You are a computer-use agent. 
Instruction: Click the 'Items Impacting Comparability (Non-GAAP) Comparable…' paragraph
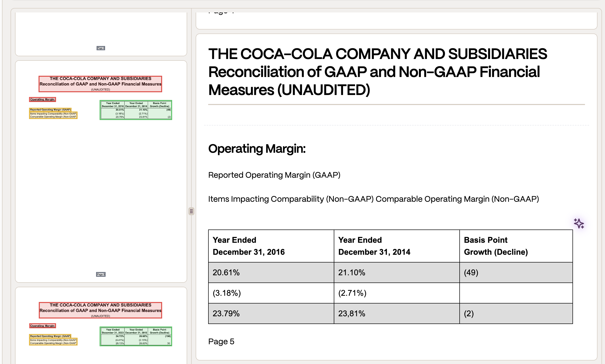(374, 199)
